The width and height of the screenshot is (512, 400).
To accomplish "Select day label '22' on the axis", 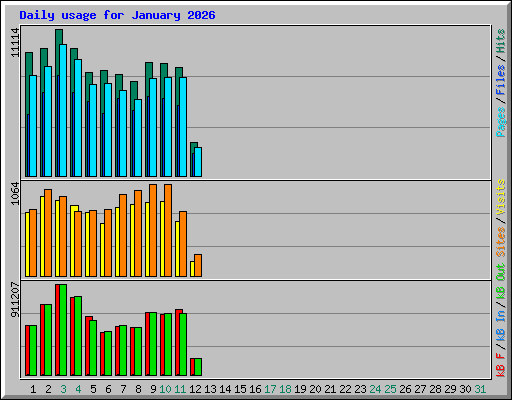I will [345, 389].
